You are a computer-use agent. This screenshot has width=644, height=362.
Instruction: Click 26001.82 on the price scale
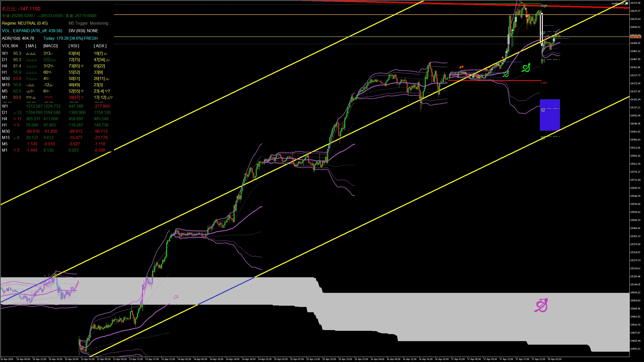pyautogui.click(x=635, y=131)
